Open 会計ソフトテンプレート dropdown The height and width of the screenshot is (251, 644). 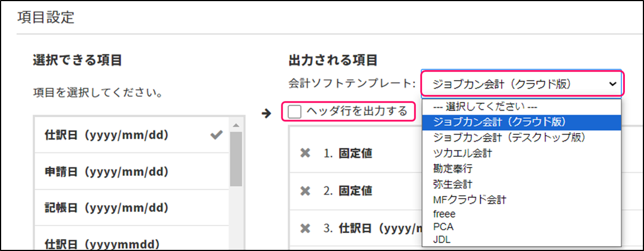pyautogui.click(x=522, y=84)
